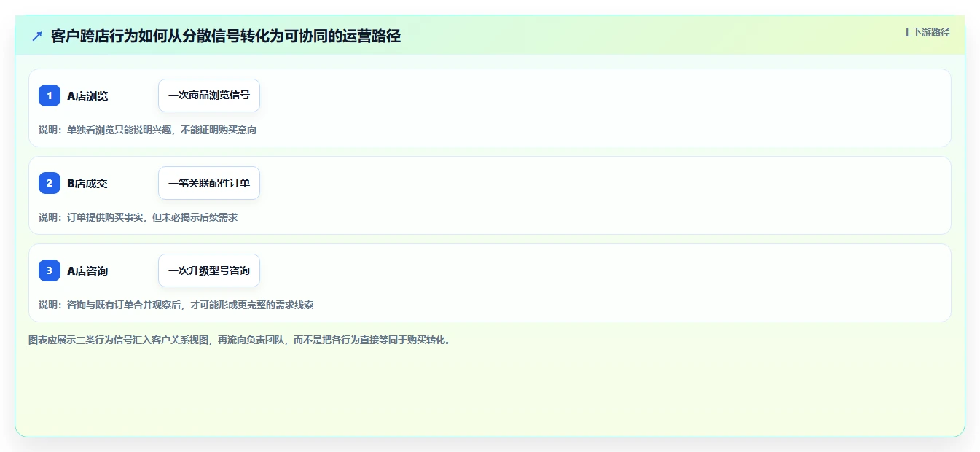Screen dimensions: 980x452
Task: Click the 上下游路径 label
Action: tap(926, 32)
